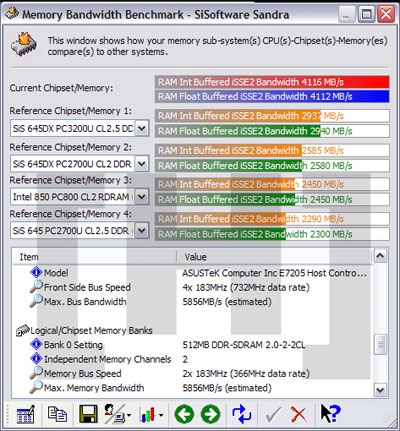The height and width of the screenshot is (431, 400).
Task: Refresh the benchmark with blue arrows icon
Action: coord(241,414)
